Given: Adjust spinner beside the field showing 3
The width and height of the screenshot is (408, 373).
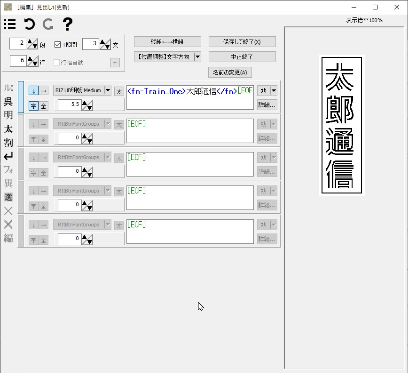Looking at the screenshot, I should click(105, 44).
